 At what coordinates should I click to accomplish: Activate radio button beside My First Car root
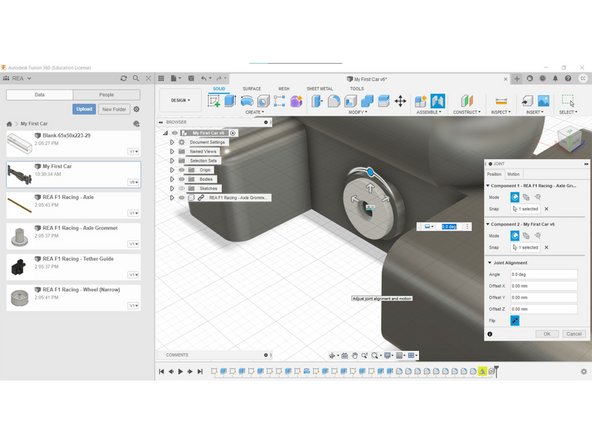click(x=233, y=133)
